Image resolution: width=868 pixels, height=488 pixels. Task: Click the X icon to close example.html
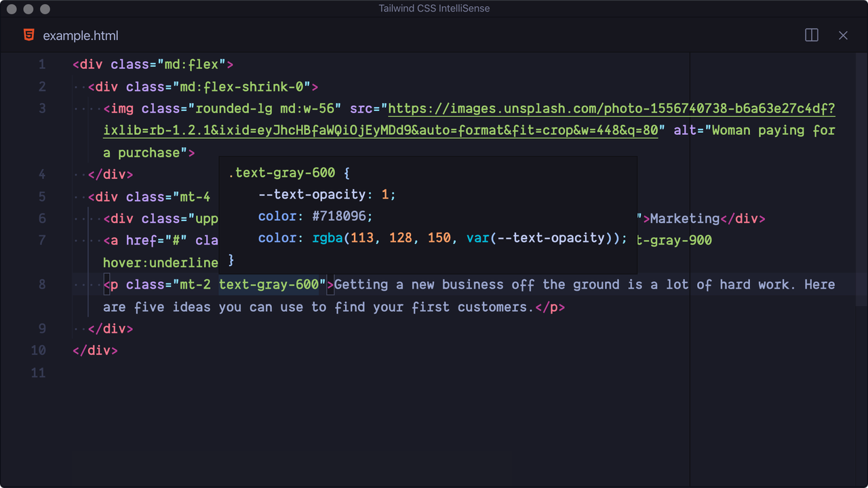[843, 35]
